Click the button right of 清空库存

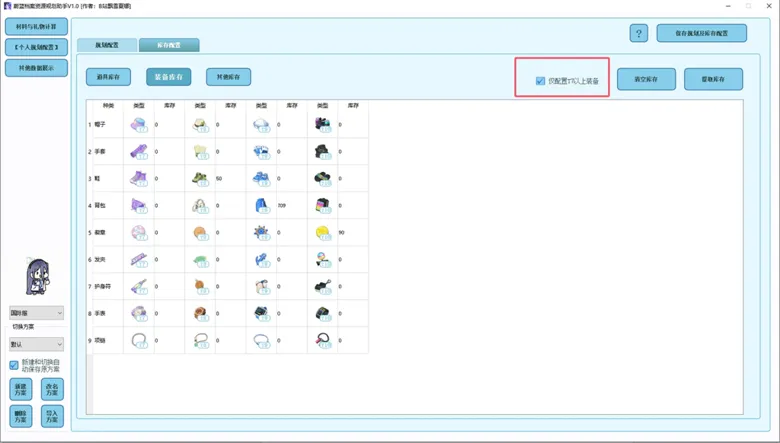pyautogui.click(x=713, y=79)
